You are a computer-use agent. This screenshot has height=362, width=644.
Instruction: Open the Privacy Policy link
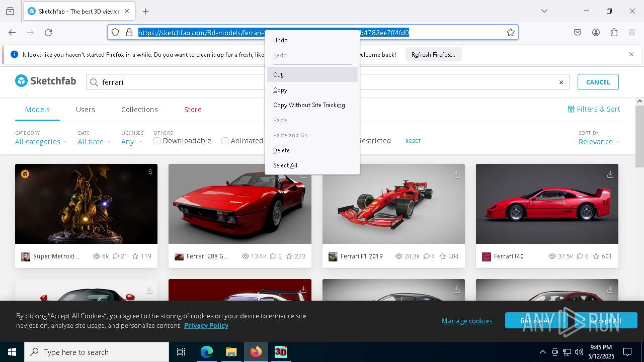point(206,325)
